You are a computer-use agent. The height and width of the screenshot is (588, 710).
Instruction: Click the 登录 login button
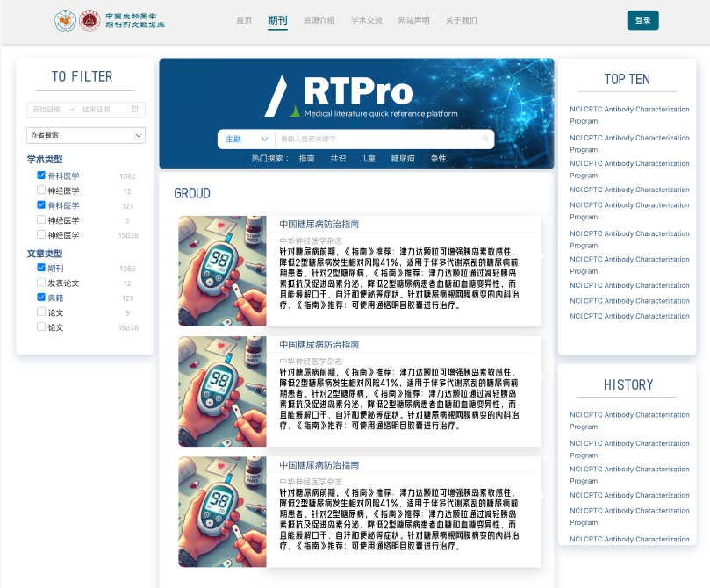coord(642,20)
